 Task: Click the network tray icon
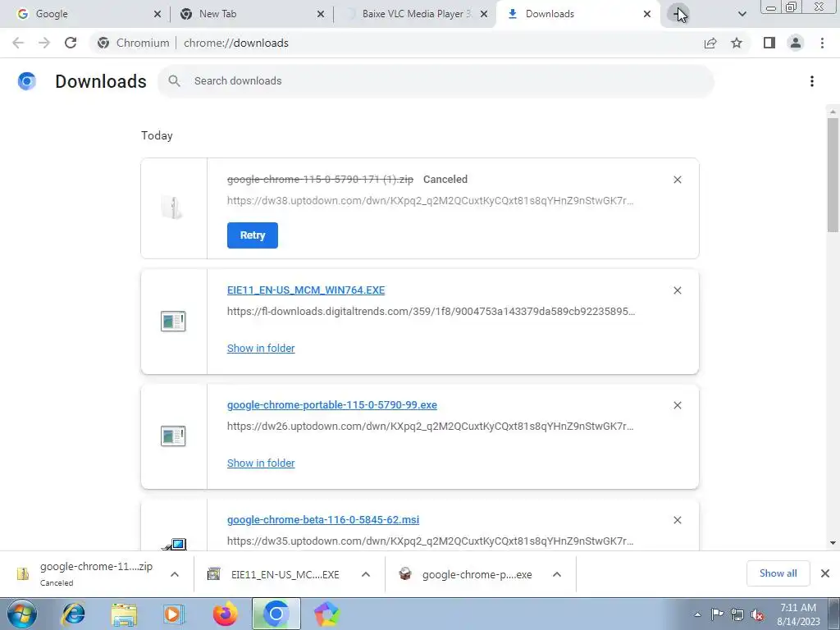pyautogui.click(x=737, y=614)
